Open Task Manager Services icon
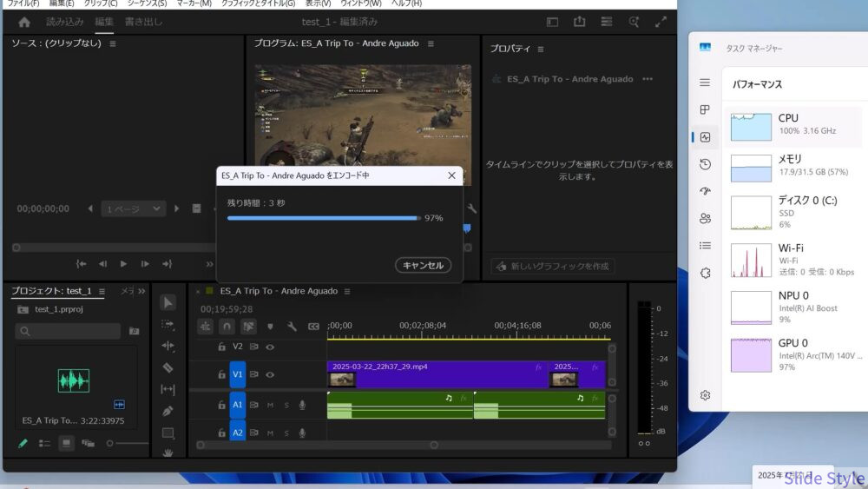Viewport: 868px width, 489px height. [x=705, y=273]
